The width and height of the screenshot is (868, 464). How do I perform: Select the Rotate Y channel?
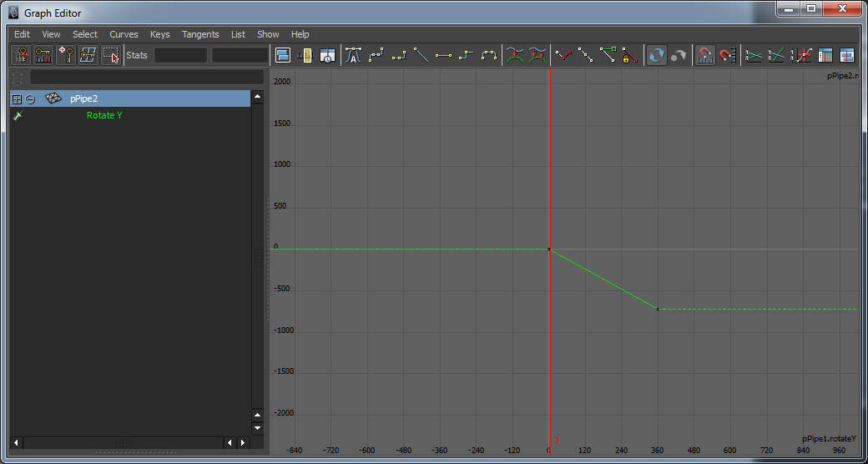pos(104,115)
